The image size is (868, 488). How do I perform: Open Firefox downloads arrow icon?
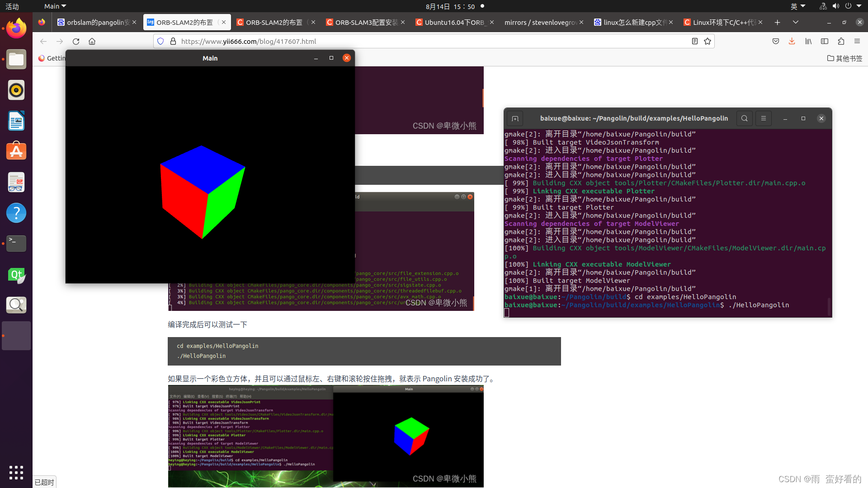[792, 41]
